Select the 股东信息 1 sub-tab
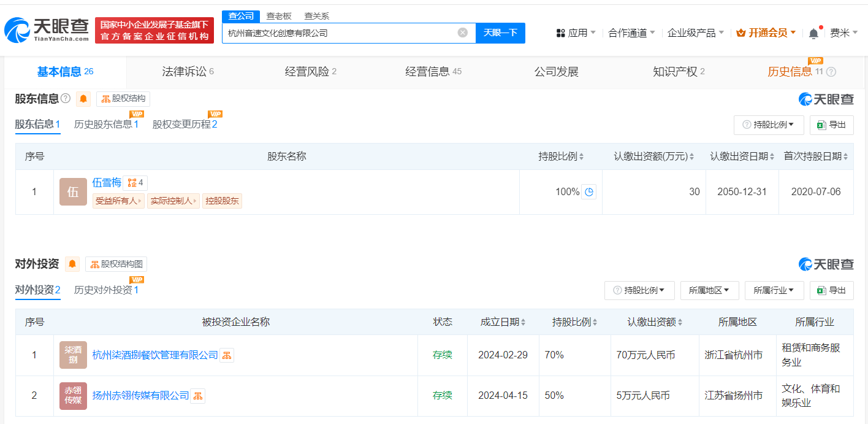The image size is (868, 424). pyautogui.click(x=37, y=125)
